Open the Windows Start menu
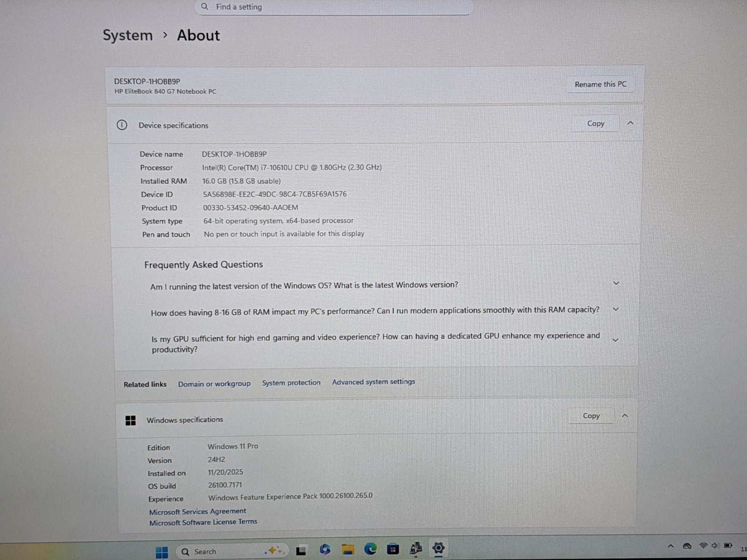The width and height of the screenshot is (747, 560). click(162, 552)
